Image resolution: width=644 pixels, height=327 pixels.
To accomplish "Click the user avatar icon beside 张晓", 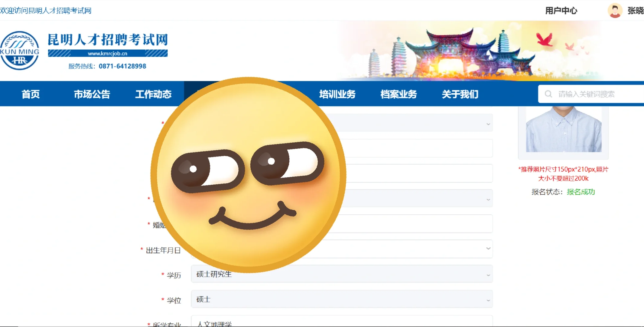I will 615,11.
